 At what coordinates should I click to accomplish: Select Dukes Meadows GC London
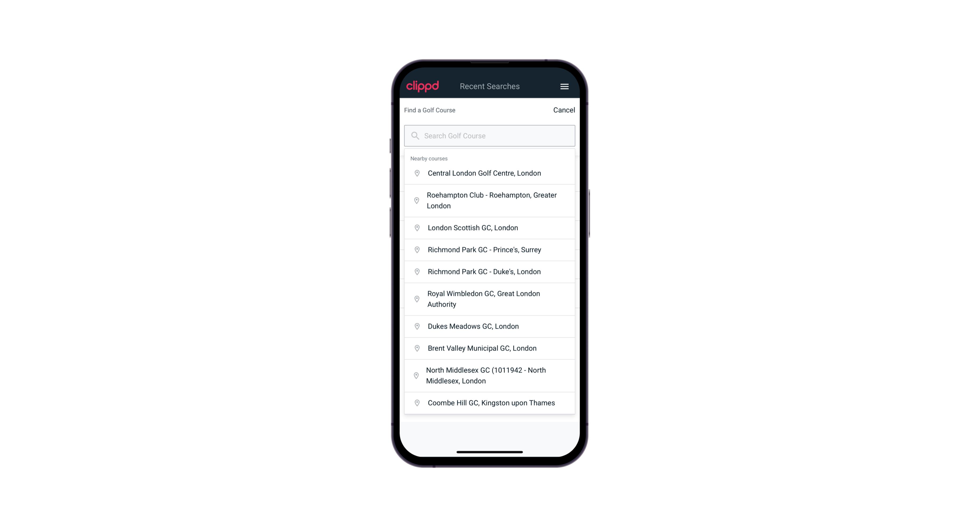click(489, 326)
